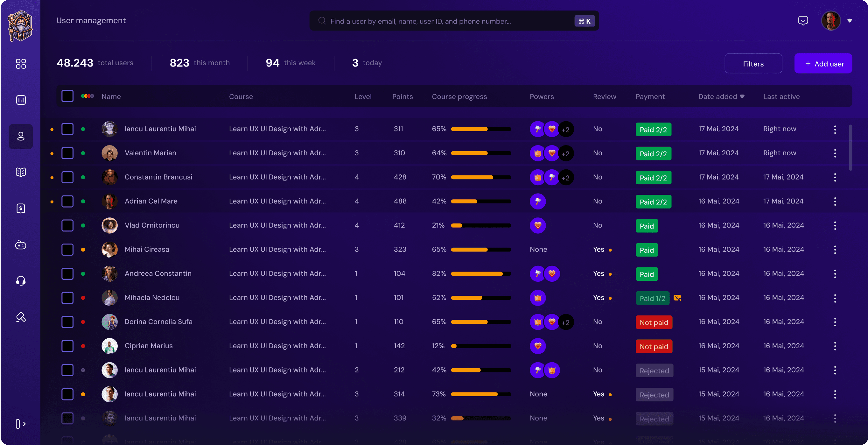Open the feedback smiley chat icon in the header
The width and height of the screenshot is (868, 445).
coord(803,21)
